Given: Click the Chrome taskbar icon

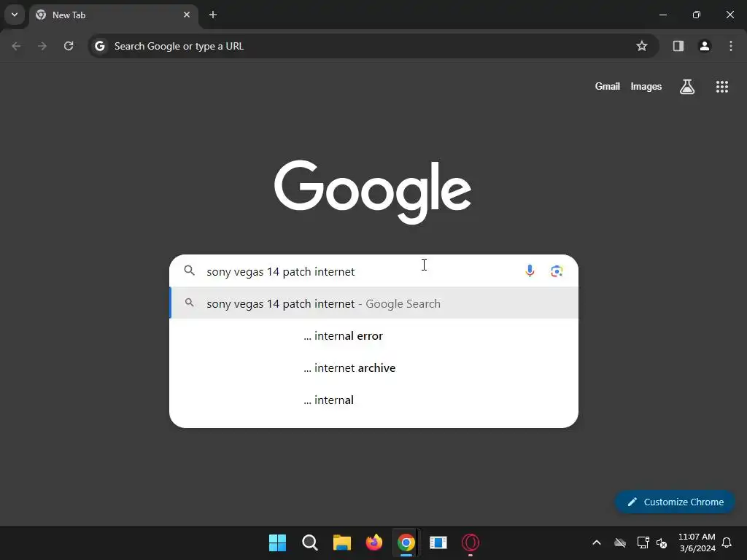Looking at the screenshot, I should [x=406, y=542].
